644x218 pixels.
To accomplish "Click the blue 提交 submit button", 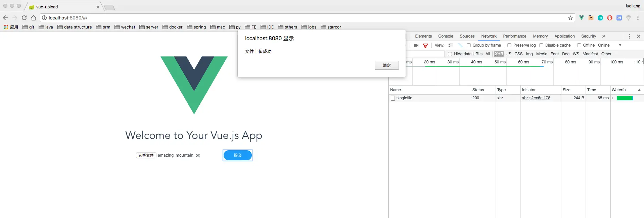I will click(238, 155).
